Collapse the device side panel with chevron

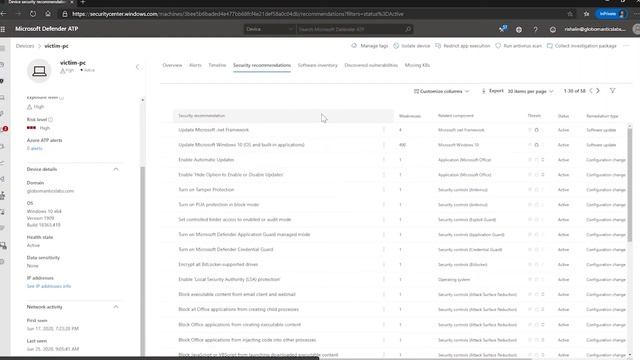coord(138,67)
